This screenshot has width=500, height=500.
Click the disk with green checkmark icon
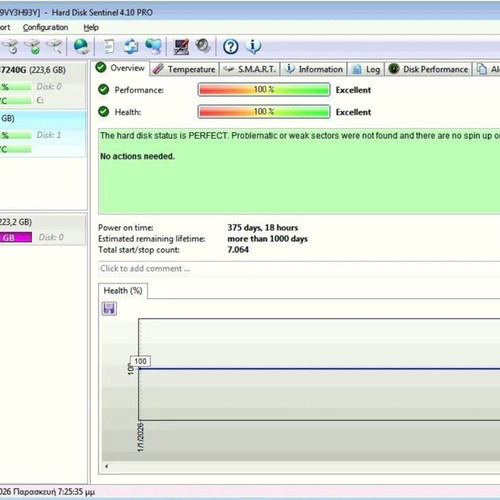tap(33, 46)
